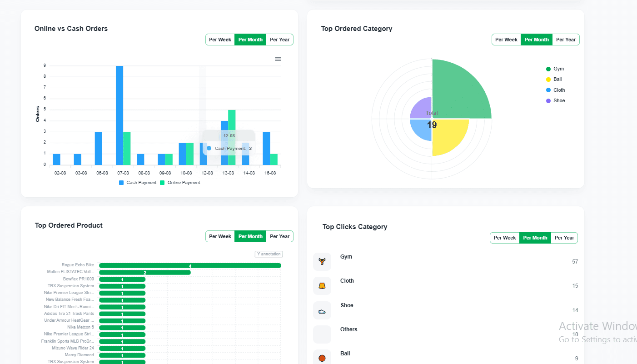Click the blank icon tile beside Others
The width and height of the screenshot is (637, 364).
coord(322,334)
